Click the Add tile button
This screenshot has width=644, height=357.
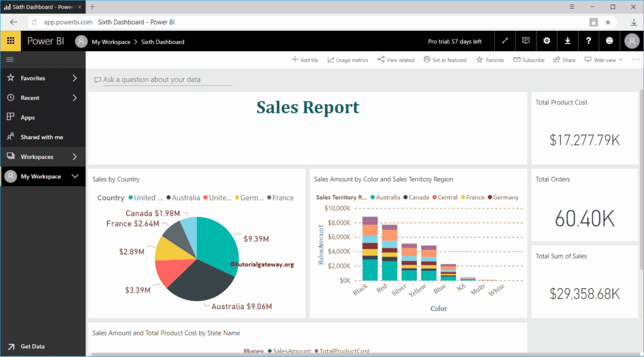point(305,60)
